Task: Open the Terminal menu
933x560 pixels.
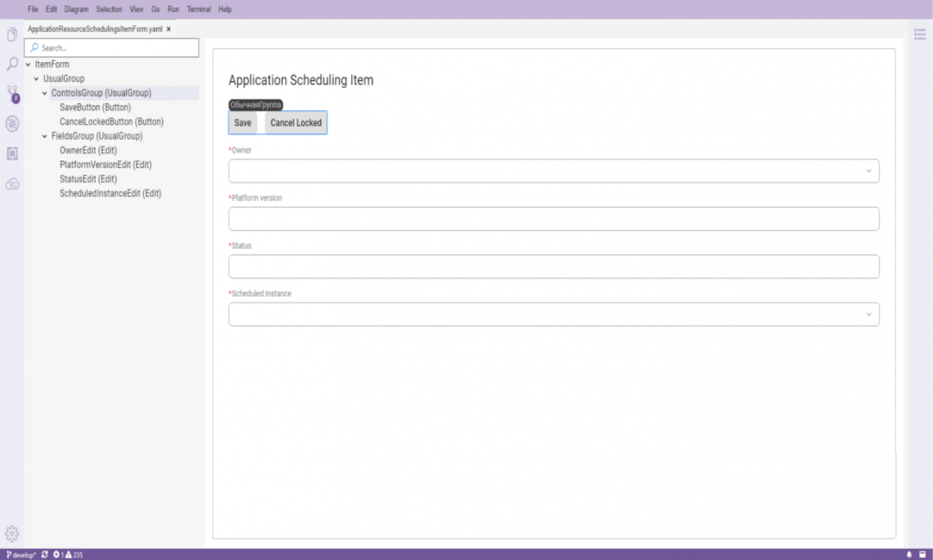Action: click(x=199, y=9)
